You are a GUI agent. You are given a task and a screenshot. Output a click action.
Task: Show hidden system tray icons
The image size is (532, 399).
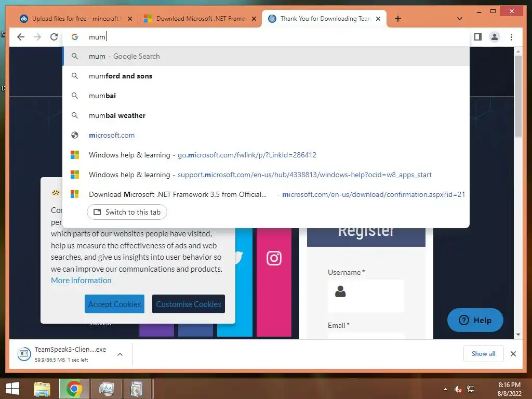coord(445,389)
